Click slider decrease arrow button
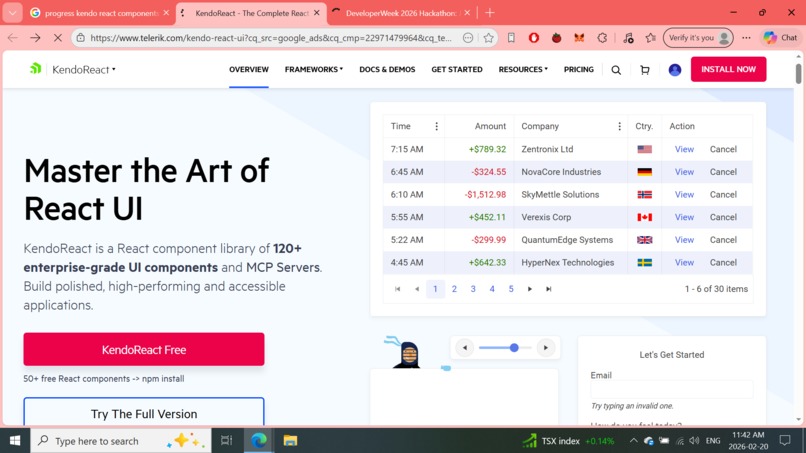The image size is (806, 453). 465,348
